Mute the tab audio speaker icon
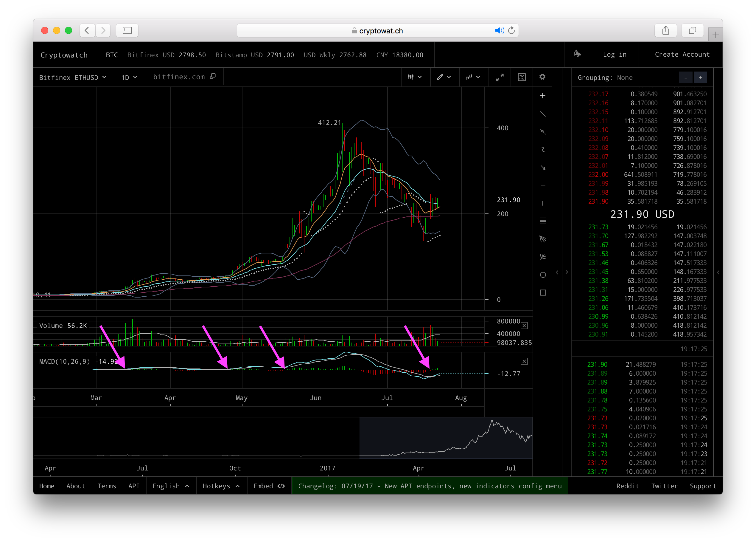Viewport: 756px width, 542px height. tap(499, 31)
